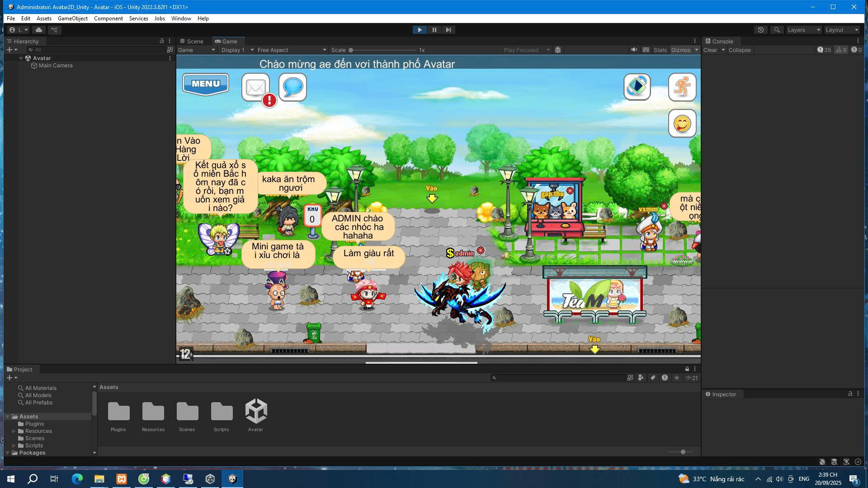The image size is (868, 488).
Task: Click the Project search field
Action: point(558,378)
